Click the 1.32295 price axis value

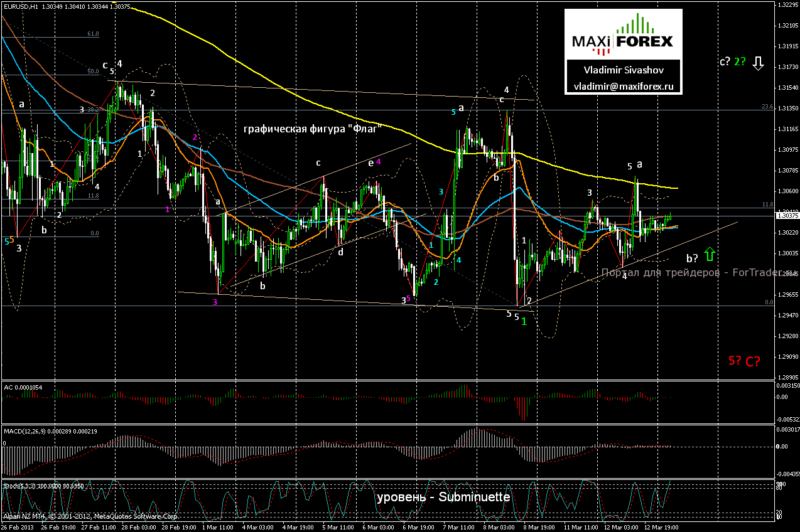[x=787, y=4]
